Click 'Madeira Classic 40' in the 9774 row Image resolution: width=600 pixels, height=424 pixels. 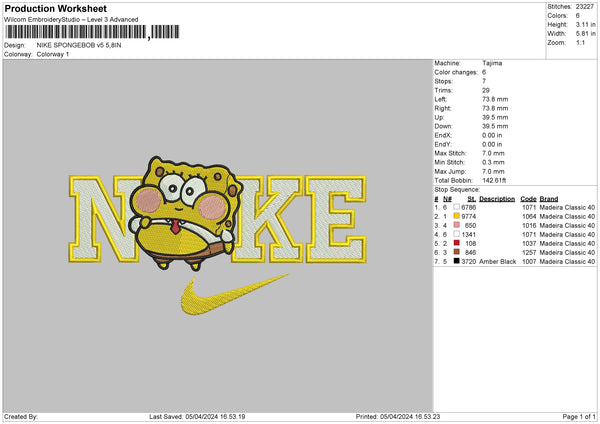tap(567, 217)
